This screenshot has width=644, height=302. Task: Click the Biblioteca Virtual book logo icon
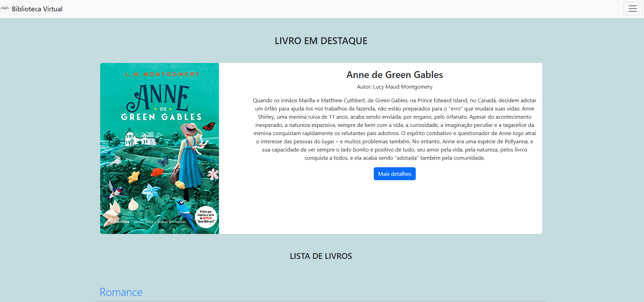tap(5, 8)
